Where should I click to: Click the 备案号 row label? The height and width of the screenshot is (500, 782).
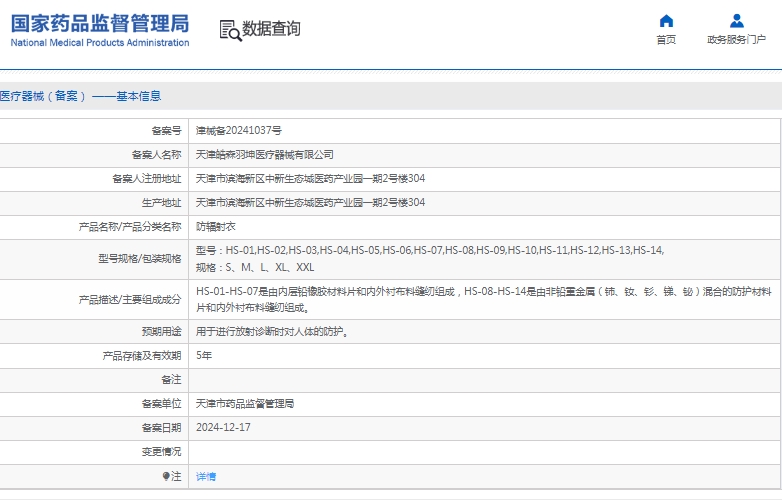pyautogui.click(x=167, y=131)
